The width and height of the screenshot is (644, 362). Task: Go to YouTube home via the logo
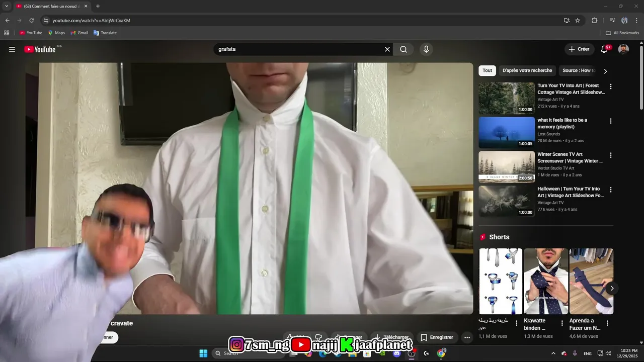point(40,49)
